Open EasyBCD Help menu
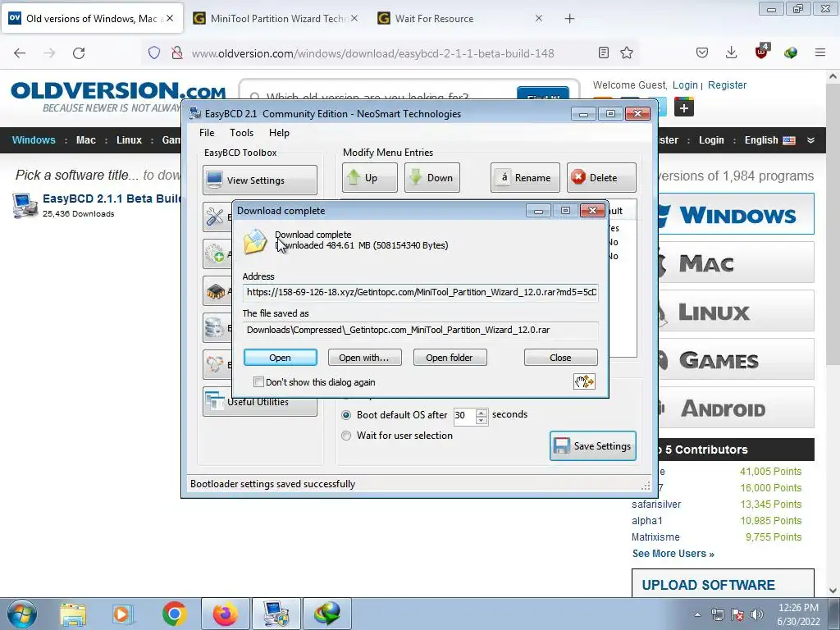The image size is (840, 630). point(279,133)
